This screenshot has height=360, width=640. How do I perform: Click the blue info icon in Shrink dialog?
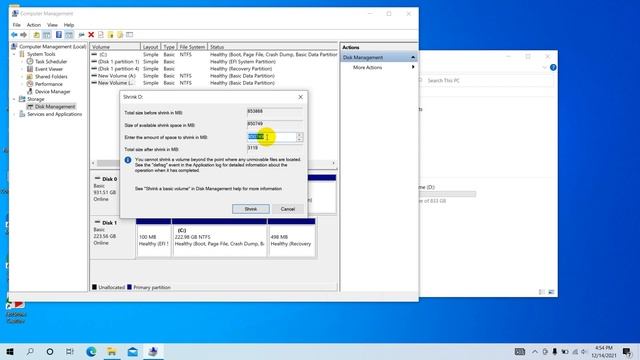128,160
